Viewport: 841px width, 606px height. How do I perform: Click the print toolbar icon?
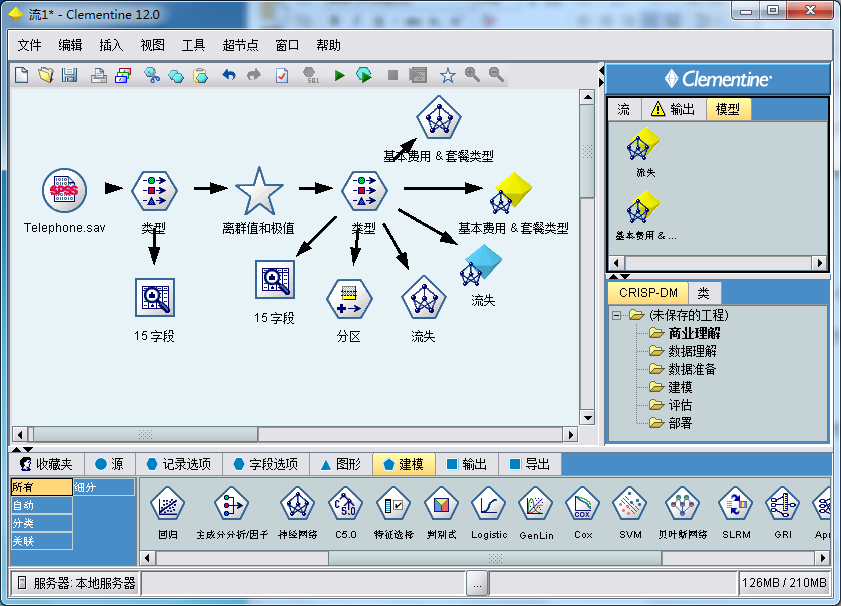[98, 75]
